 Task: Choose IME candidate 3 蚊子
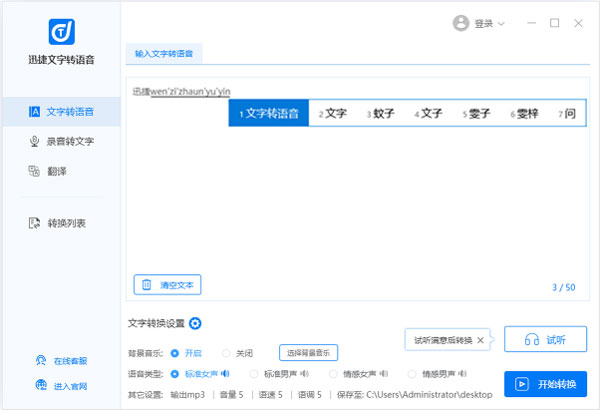point(380,113)
